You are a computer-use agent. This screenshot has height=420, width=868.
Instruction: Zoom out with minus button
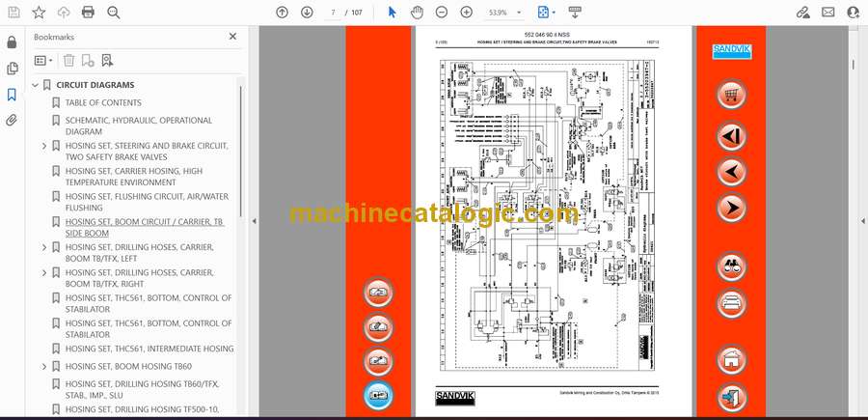[441, 13]
